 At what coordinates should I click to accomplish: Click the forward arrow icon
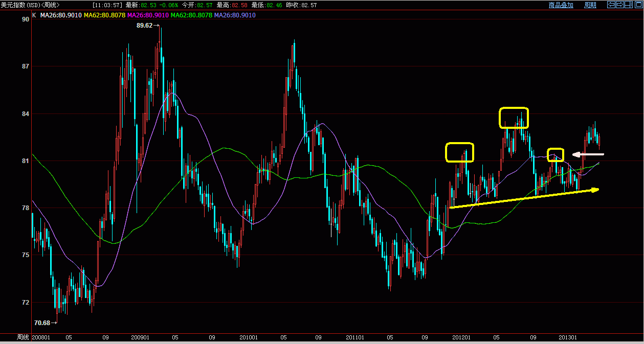tap(620, 5)
